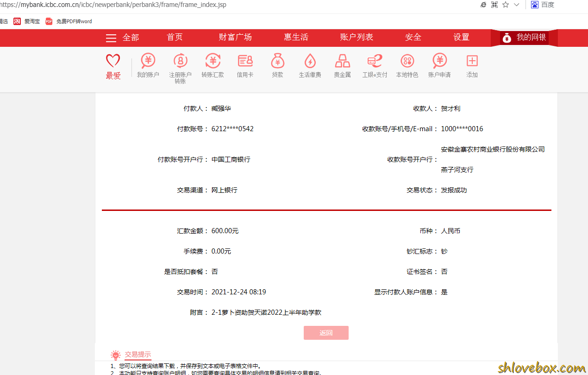Open the 全部 hamburger menu

pos(122,38)
